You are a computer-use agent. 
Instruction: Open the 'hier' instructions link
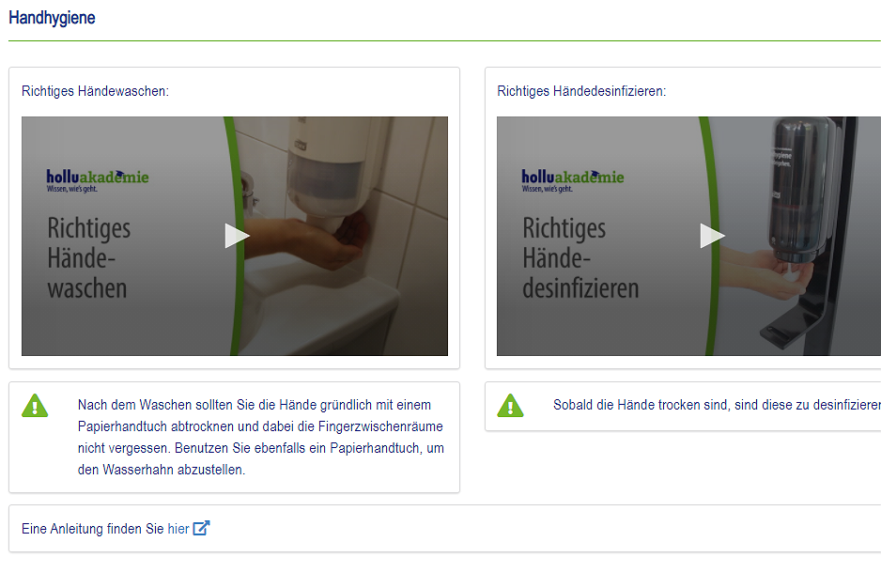(x=178, y=530)
